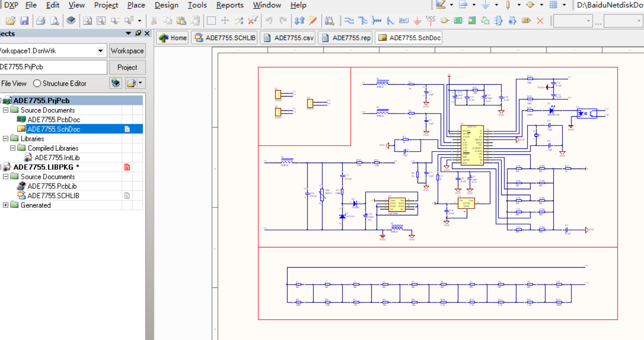Open the DXP menu
This screenshot has height=340, width=644.
(x=11, y=5)
